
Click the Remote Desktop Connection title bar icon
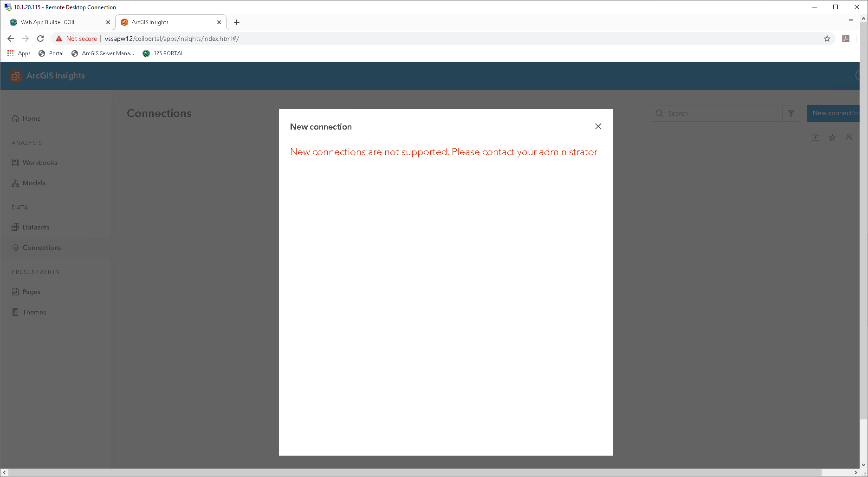click(x=8, y=7)
